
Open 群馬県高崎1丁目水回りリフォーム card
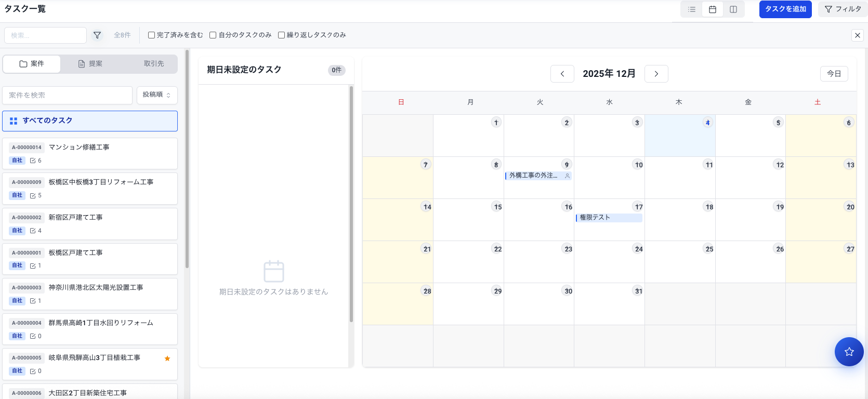click(x=90, y=329)
